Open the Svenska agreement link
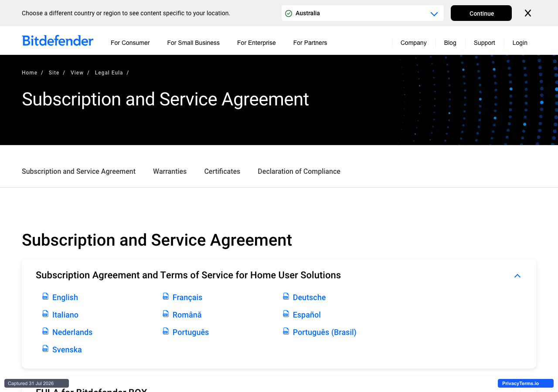 pos(67,350)
